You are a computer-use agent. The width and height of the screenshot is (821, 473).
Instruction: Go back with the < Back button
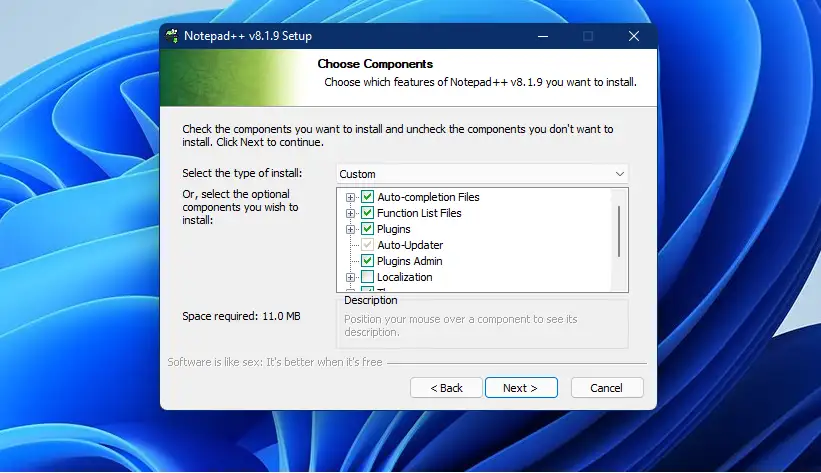click(446, 388)
